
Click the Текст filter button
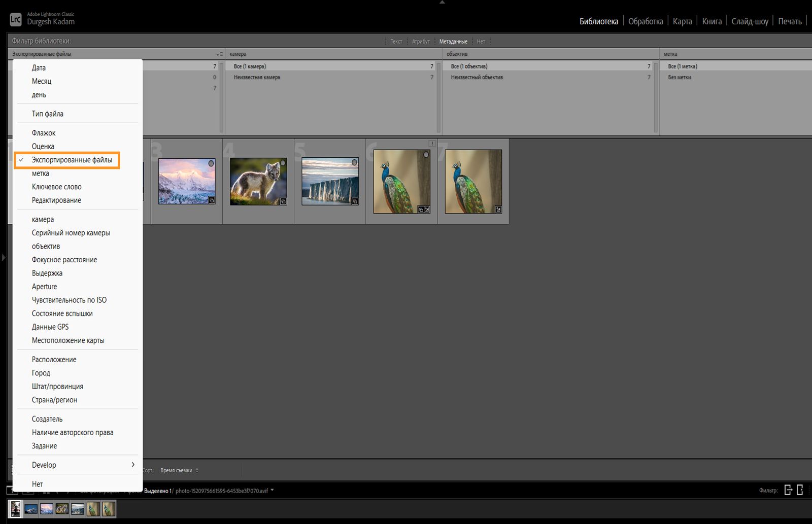(x=396, y=42)
